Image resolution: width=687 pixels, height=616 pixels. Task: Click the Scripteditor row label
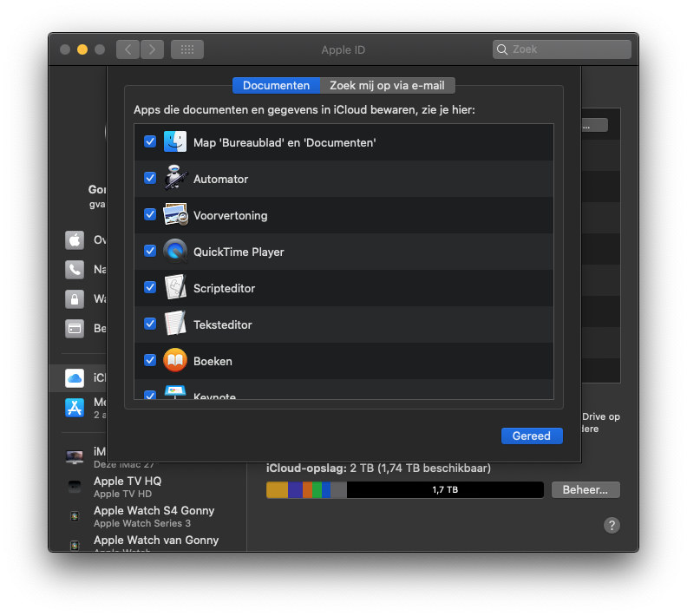(x=225, y=288)
